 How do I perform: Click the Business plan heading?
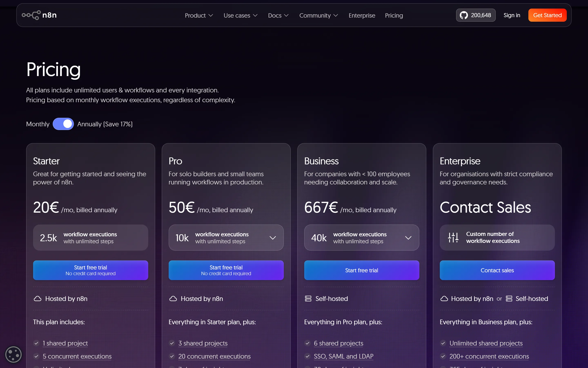pos(321,161)
